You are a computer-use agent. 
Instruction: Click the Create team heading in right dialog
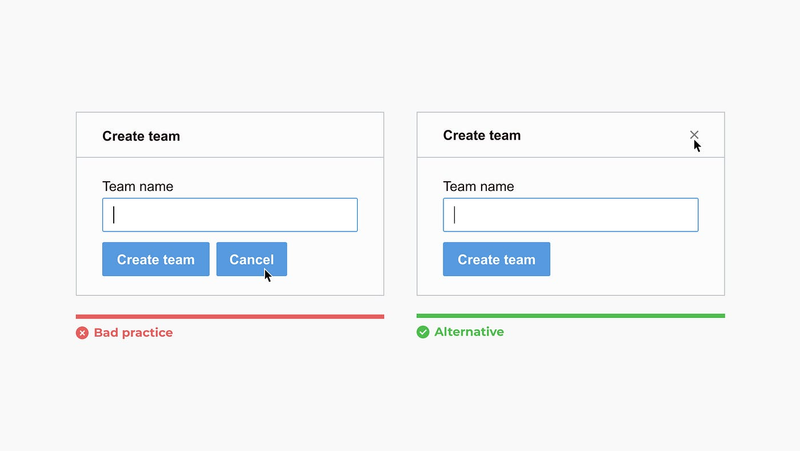tap(482, 135)
